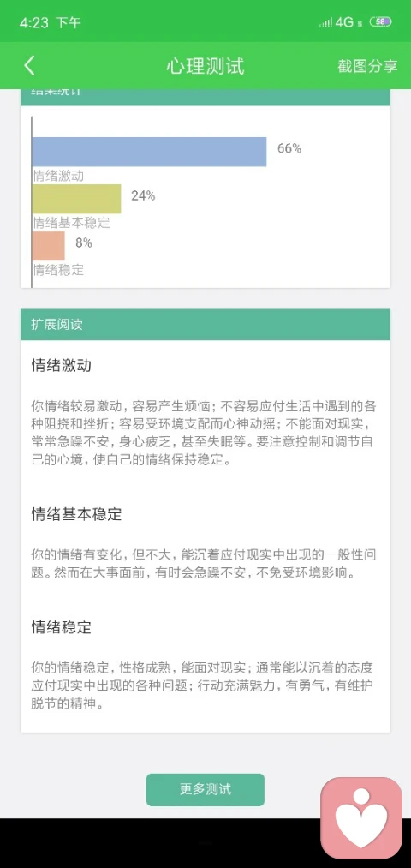Tap the 情绪稳定 heading in reading section

(x=62, y=627)
